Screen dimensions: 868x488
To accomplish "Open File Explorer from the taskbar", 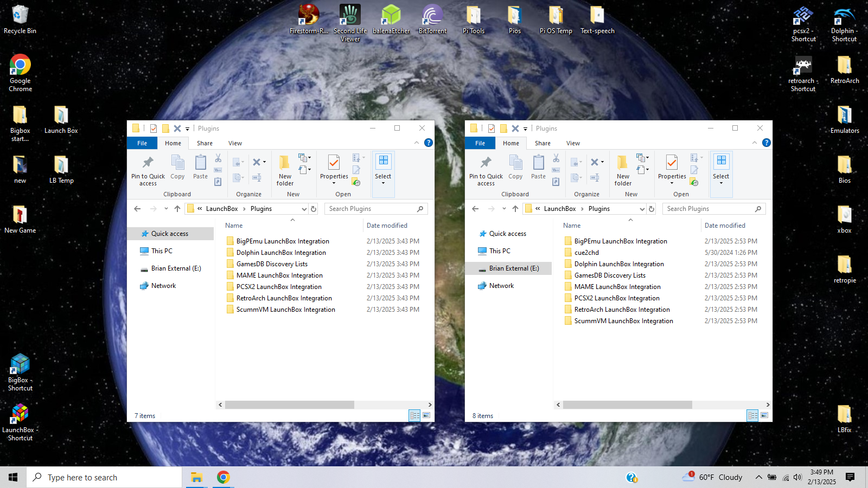I will coord(196,477).
